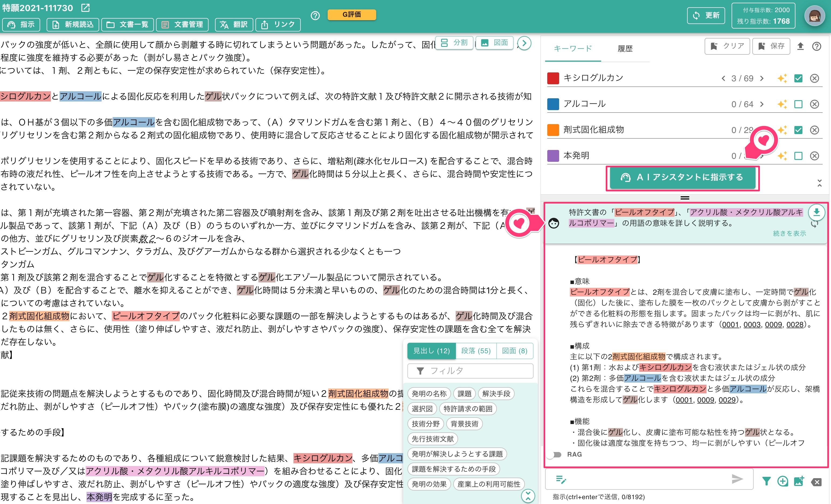
Task: Check the アルコール checkbox
Action: coord(798,104)
